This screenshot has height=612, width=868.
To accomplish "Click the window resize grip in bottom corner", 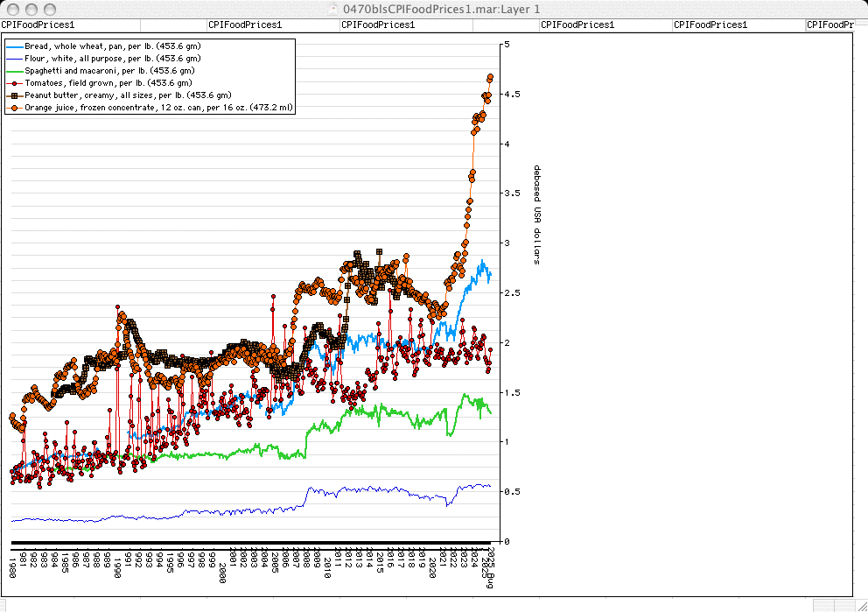I will coord(860,605).
